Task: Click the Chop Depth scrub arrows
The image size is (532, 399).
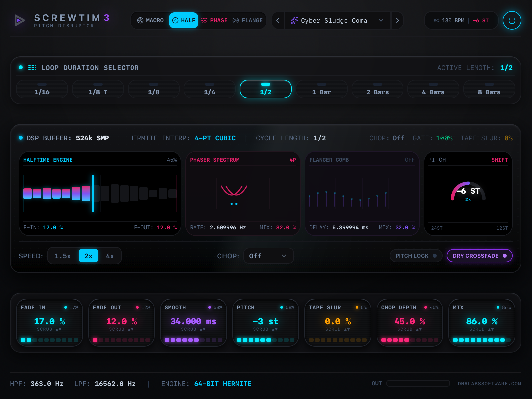Action: pyautogui.click(x=419, y=329)
